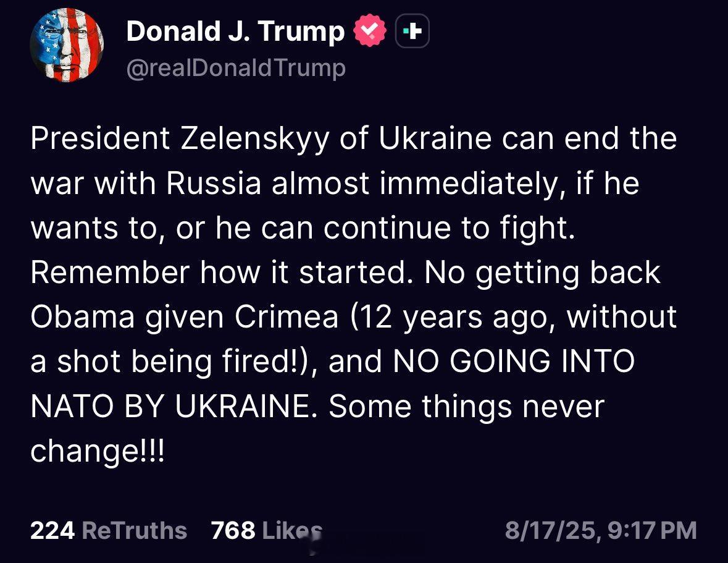The image size is (728, 563).
Task: Click the Likes label text
Action: click(292, 530)
